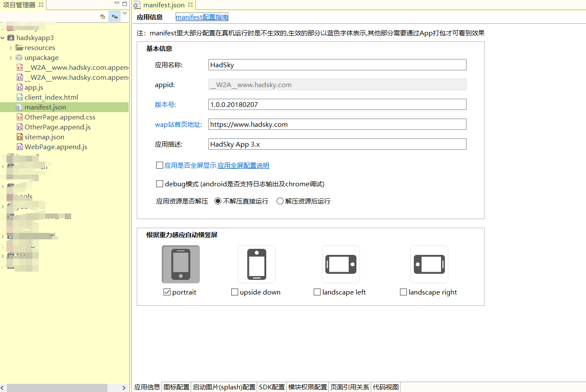Open the 页面引用关系 tab
This screenshot has height=392, width=586.
point(350,387)
